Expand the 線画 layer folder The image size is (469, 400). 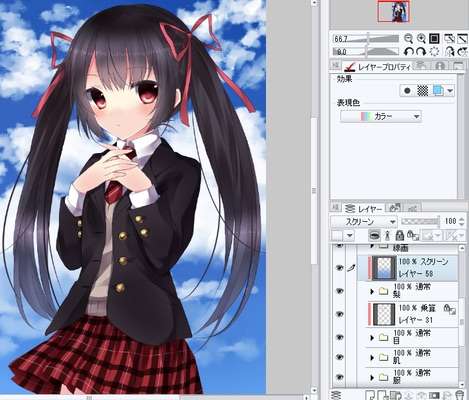click(x=372, y=247)
